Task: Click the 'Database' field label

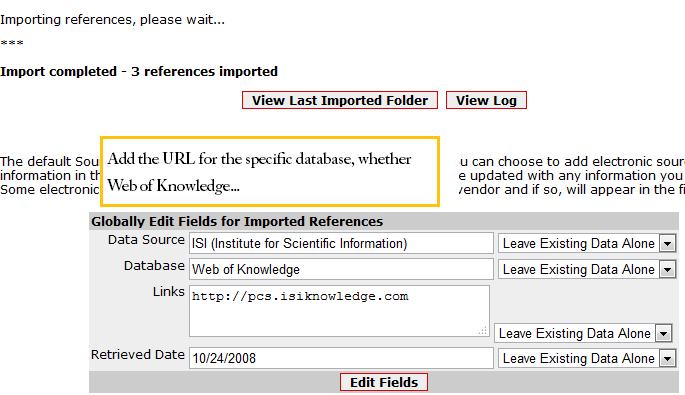Action: (154, 266)
